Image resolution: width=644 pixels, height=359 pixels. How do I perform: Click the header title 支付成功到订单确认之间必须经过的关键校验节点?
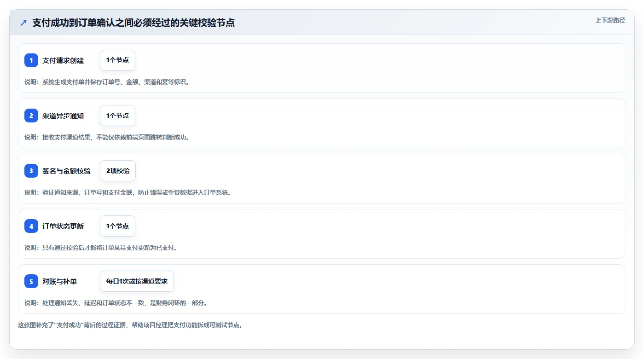133,23
